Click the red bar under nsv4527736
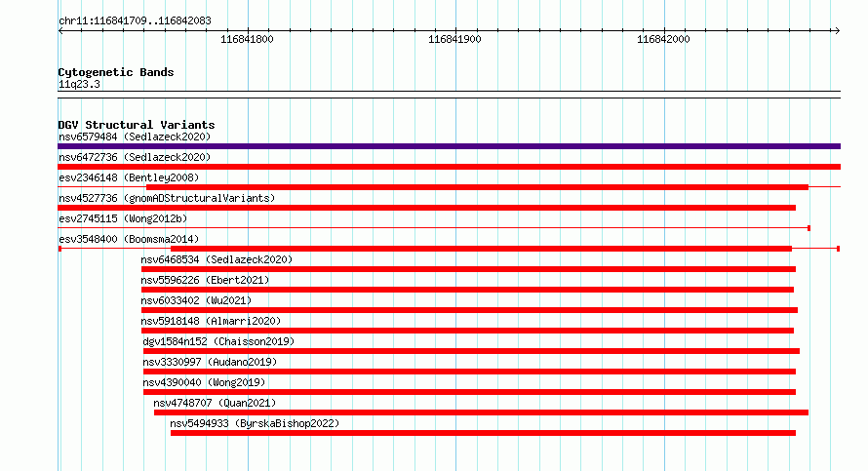The image size is (868, 471). pos(427,208)
